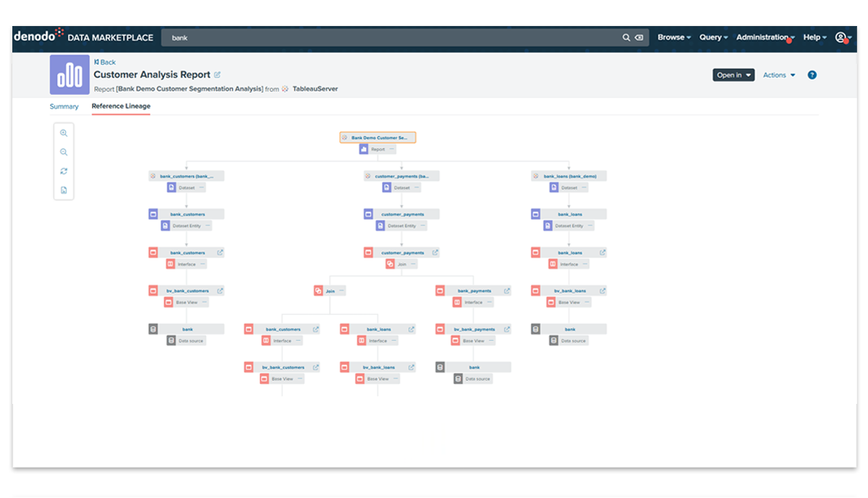This screenshot has height=498, width=868.
Task: Click the edit pencil icon next to Customer Analysis Report
Action: pyautogui.click(x=217, y=74)
